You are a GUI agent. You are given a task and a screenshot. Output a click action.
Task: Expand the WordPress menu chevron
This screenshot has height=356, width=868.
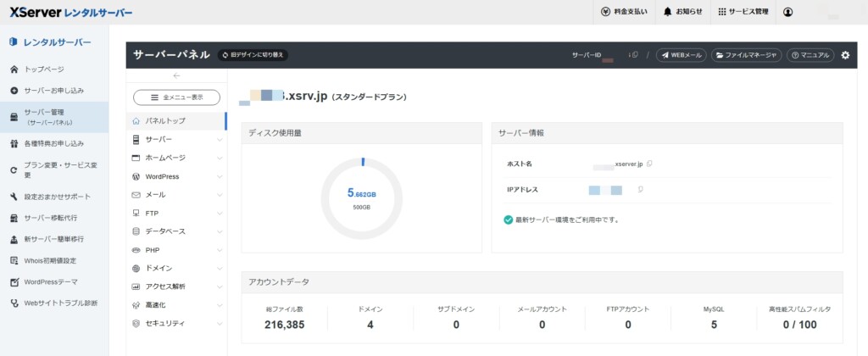[220, 176]
